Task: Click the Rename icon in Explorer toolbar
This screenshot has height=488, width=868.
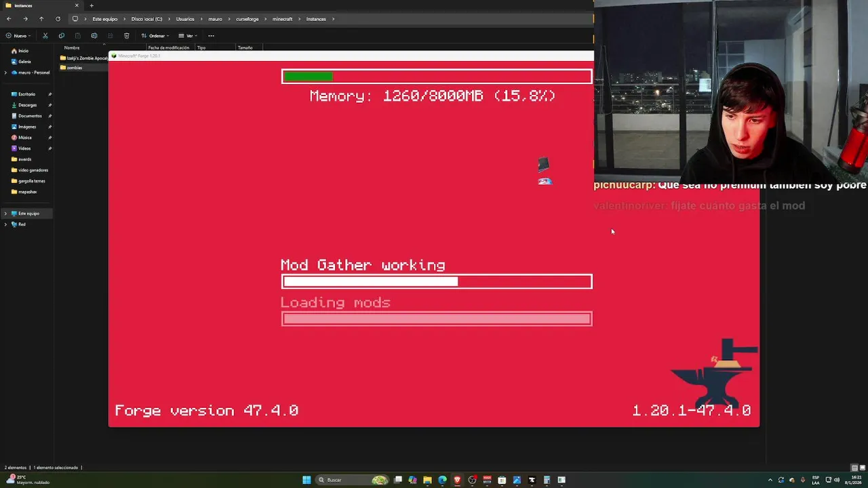Action: point(94,36)
